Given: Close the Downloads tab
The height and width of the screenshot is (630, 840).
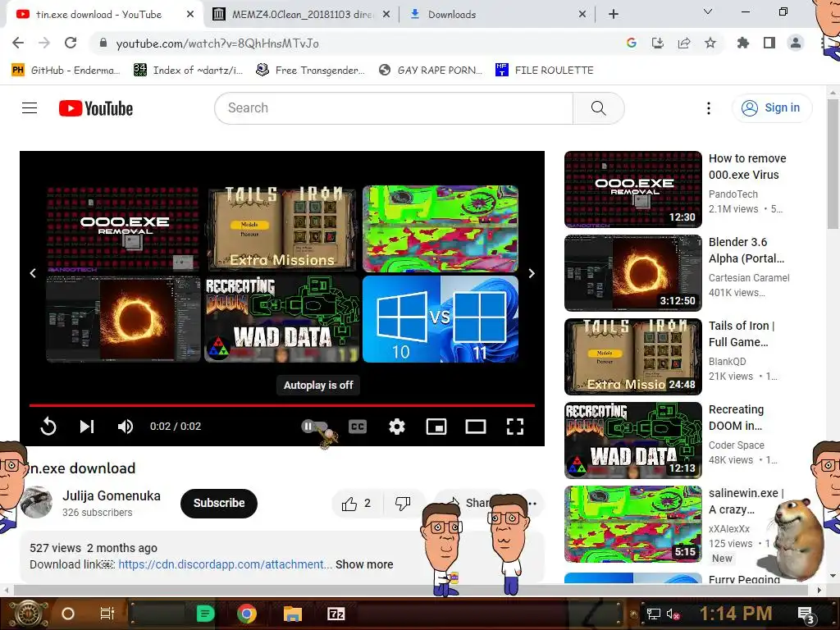Looking at the screenshot, I should point(582,15).
